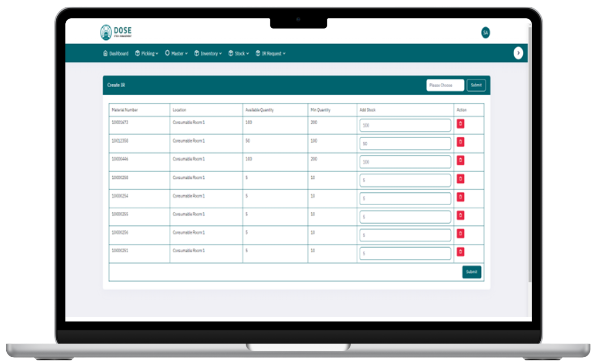Click the round arrow button at navbar right
This screenshot has height=364, width=597.
tap(518, 53)
